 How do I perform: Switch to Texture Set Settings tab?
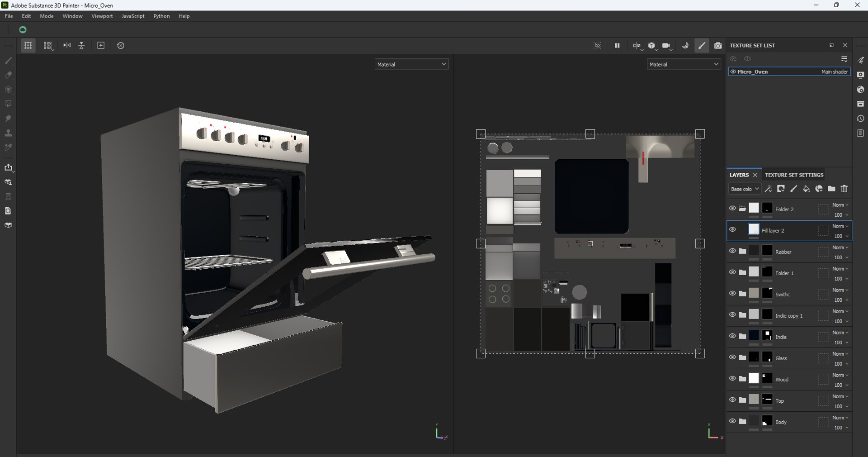click(794, 175)
